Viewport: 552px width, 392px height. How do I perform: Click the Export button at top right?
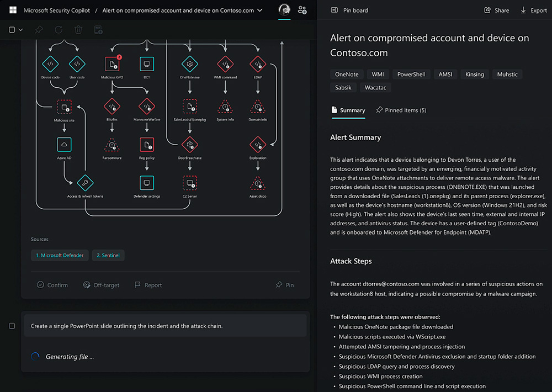[x=533, y=10]
